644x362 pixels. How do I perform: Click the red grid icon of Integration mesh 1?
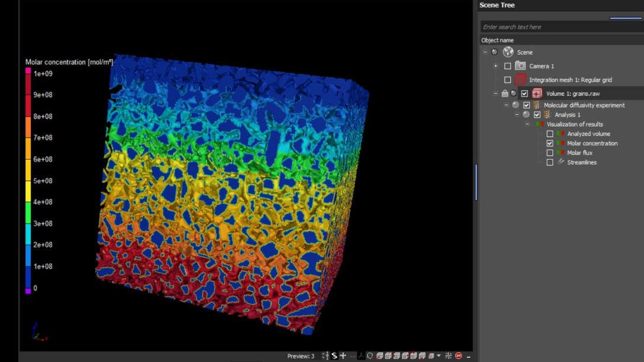coord(521,79)
